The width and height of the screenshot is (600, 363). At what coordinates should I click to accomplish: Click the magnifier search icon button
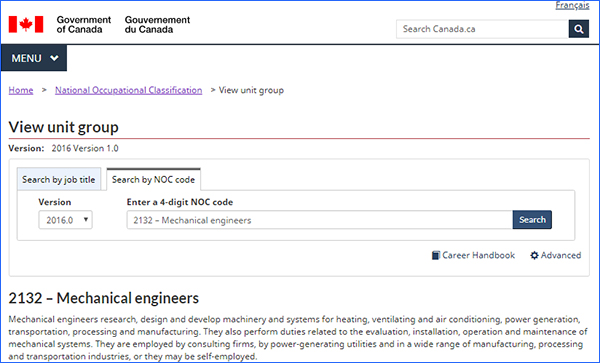579,29
